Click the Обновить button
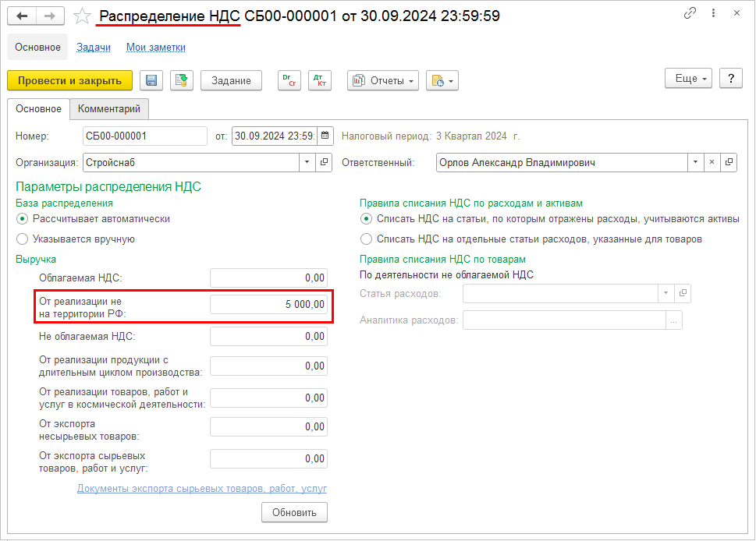 294,513
